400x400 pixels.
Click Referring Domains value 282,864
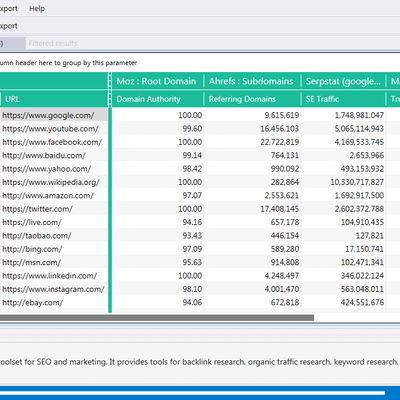pos(285,182)
